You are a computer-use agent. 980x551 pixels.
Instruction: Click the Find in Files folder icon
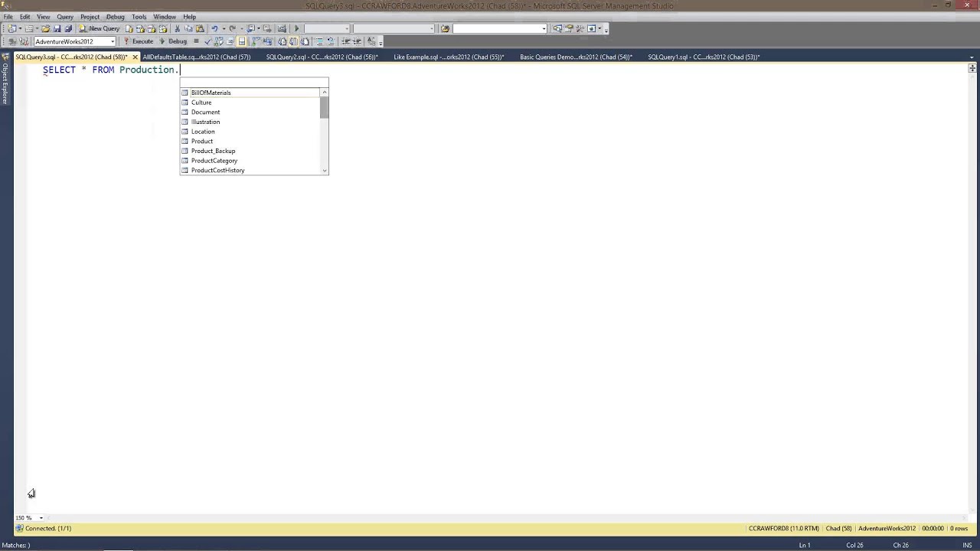(444, 28)
